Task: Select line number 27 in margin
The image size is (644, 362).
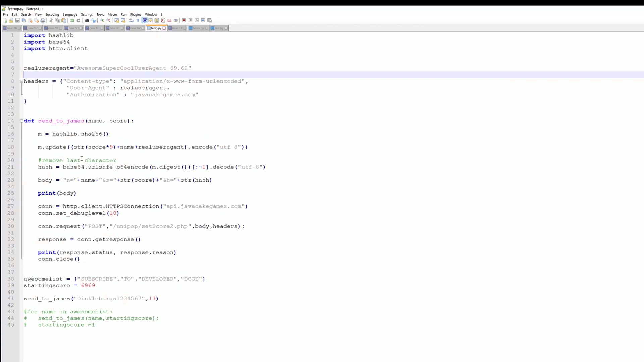Action: click(11, 206)
